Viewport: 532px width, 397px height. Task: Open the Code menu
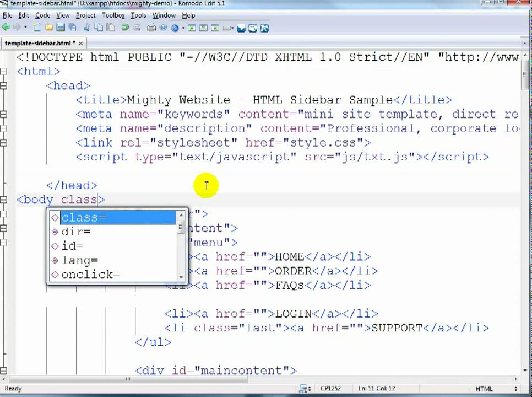coord(42,15)
